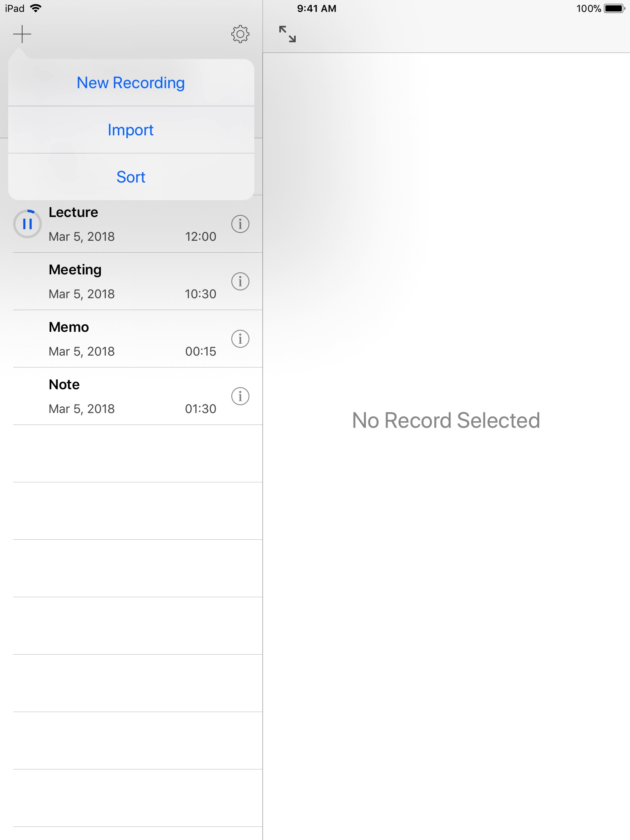The height and width of the screenshot is (840, 630).
Task: Pause the Lecture recording playback
Action: pos(27,224)
